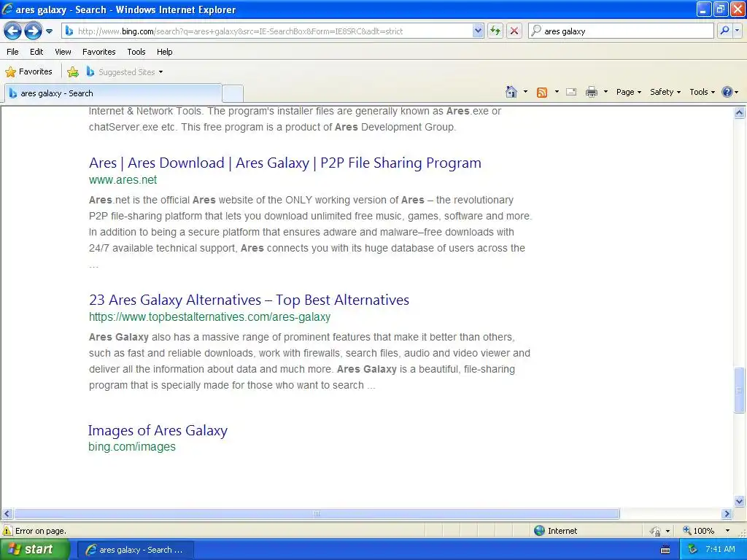Open a new blank tab

[x=233, y=94]
